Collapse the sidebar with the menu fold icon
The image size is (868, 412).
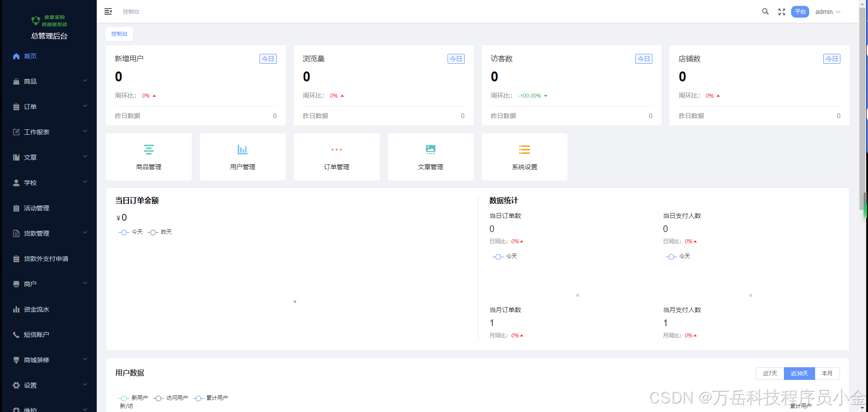pyautogui.click(x=108, y=11)
